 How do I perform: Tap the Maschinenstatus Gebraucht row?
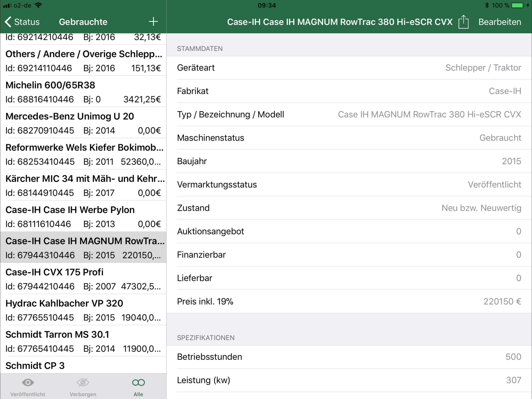click(349, 138)
